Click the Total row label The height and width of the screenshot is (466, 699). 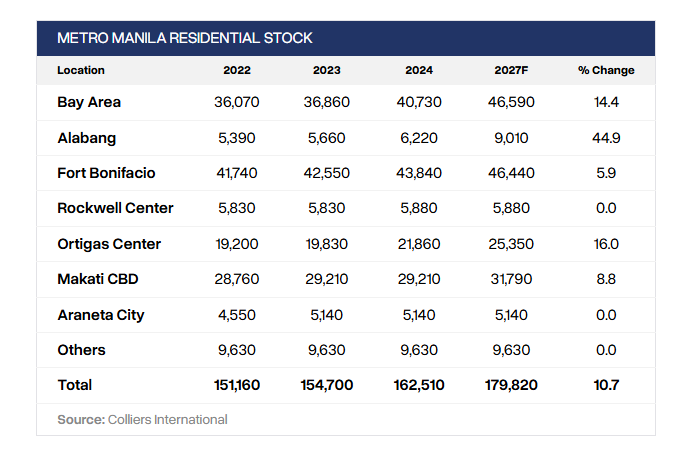tap(75, 385)
